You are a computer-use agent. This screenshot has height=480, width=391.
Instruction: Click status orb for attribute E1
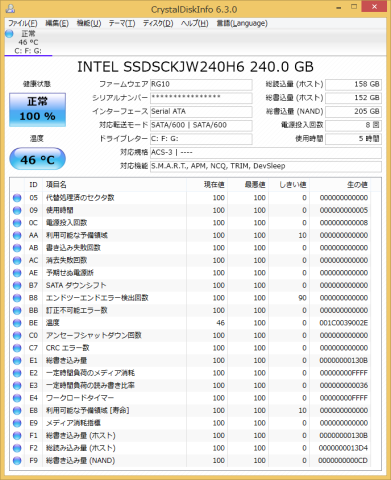click(17, 360)
